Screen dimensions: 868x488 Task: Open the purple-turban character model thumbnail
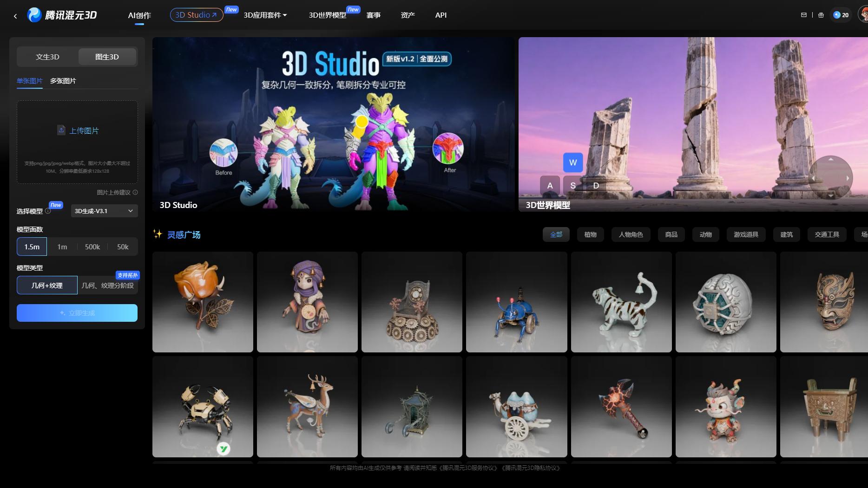tap(307, 302)
